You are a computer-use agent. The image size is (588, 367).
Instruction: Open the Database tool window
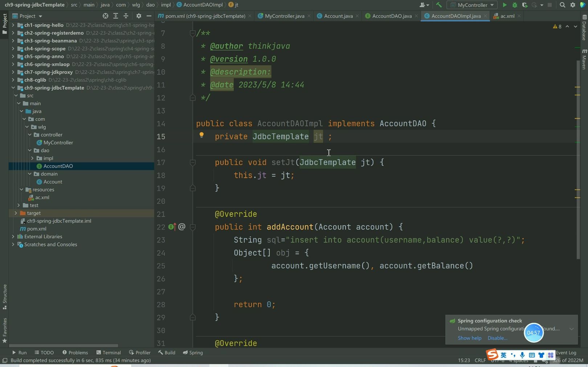(584, 28)
